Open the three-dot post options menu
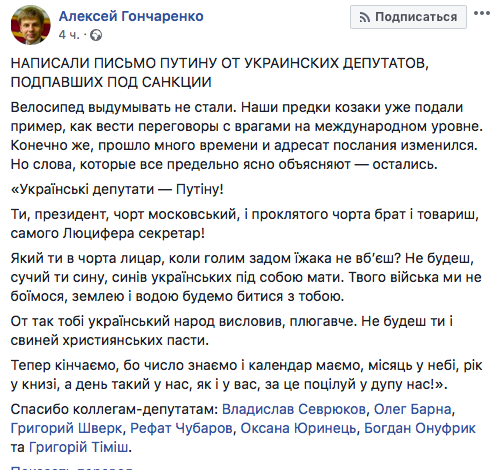Screen dimensions: 498x470 (x=482, y=14)
